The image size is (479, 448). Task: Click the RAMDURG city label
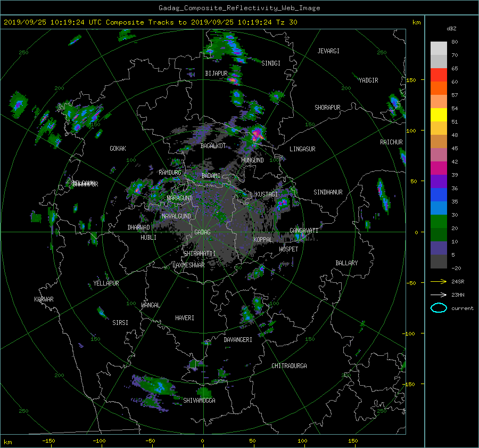pos(170,173)
